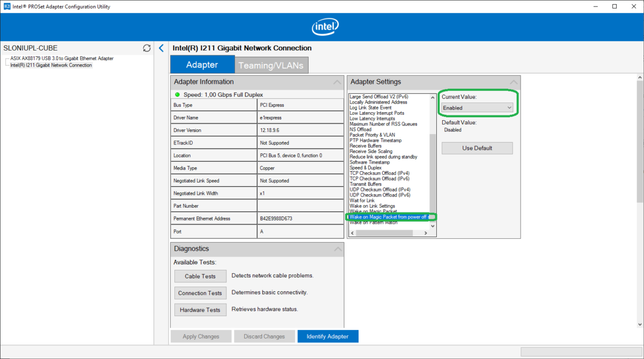
Task: Select PTP Hardware Timestamp setting
Action: coord(375,141)
